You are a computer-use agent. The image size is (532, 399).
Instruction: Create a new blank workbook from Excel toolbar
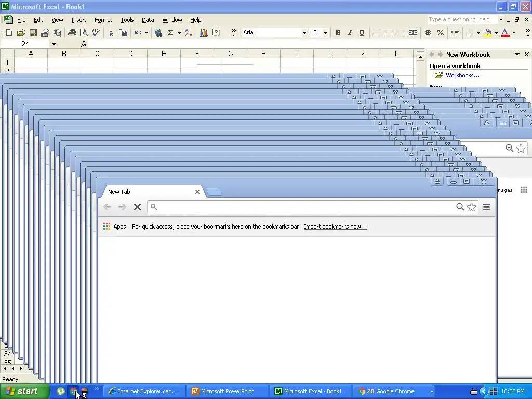coord(9,33)
